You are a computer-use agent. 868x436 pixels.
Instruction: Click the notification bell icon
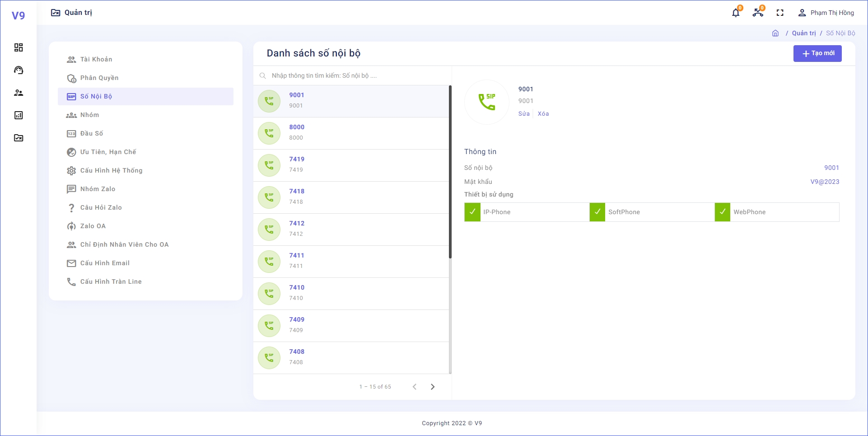(736, 13)
